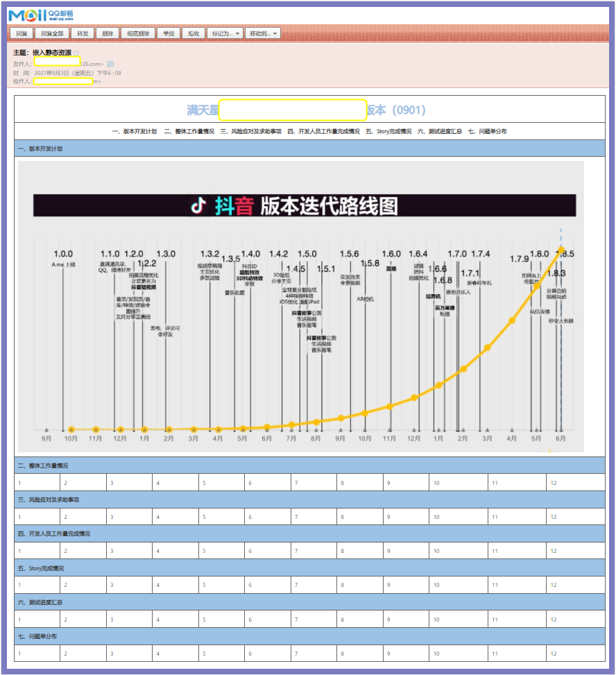This screenshot has width=616, height=675.
Task: Click cell 12 in 整体工作量情况 table
Action: tap(576, 483)
